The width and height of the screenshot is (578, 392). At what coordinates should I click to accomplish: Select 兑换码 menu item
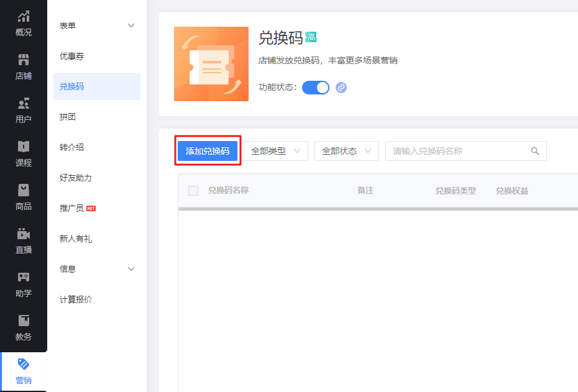(x=97, y=86)
